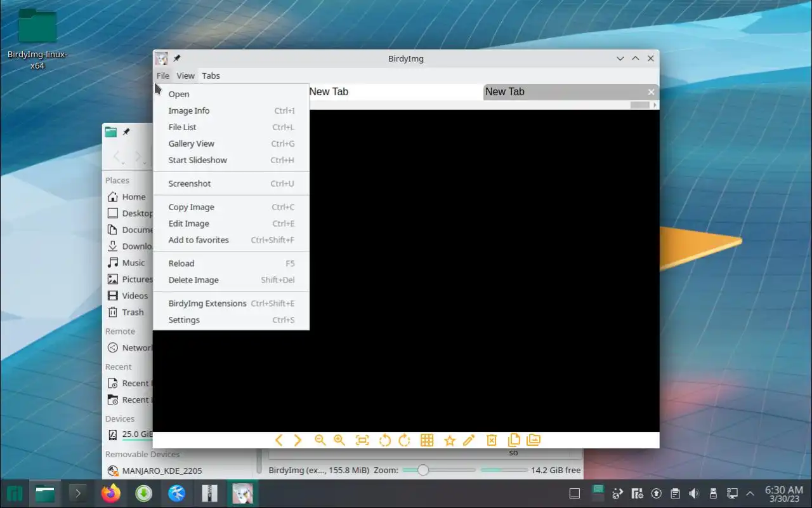Open Trash in file manager sidebar
The height and width of the screenshot is (508, 812).
click(x=127, y=312)
